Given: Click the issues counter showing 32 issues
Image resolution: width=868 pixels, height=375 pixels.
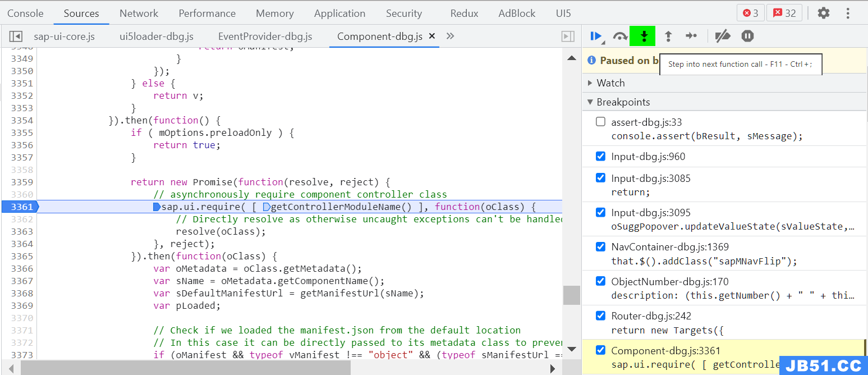Looking at the screenshot, I should (784, 12).
